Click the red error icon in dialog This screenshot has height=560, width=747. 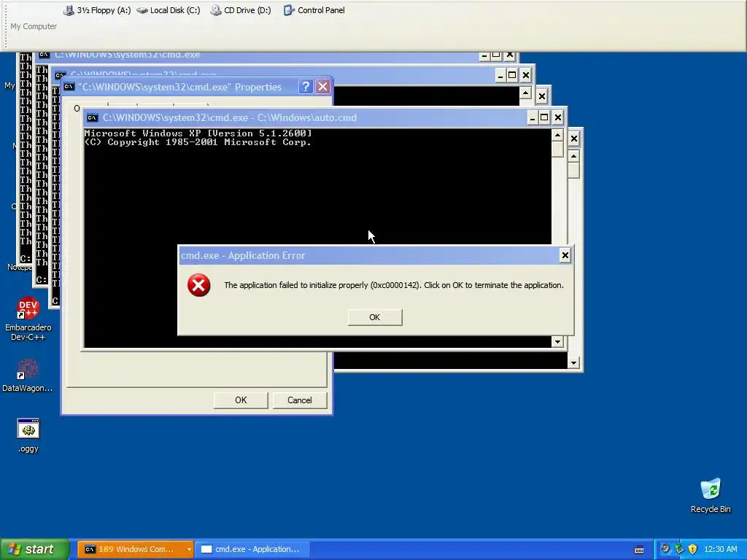click(x=198, y=285)
